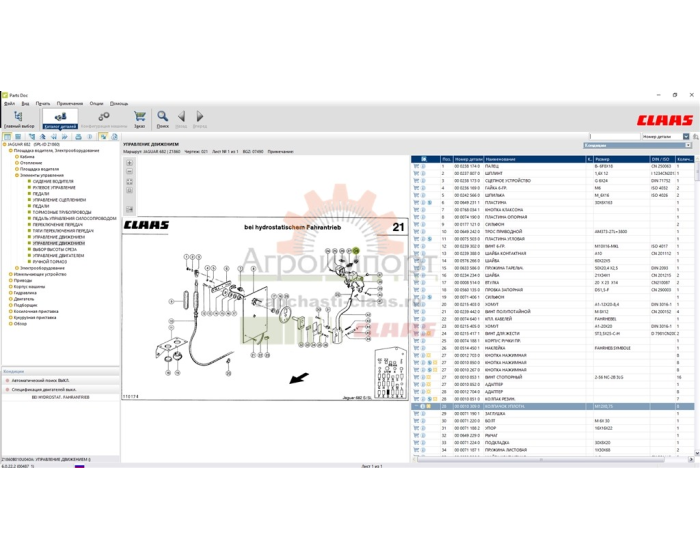
Task: Expand the Электрооборудование tree node
Action: click(17, 268)
